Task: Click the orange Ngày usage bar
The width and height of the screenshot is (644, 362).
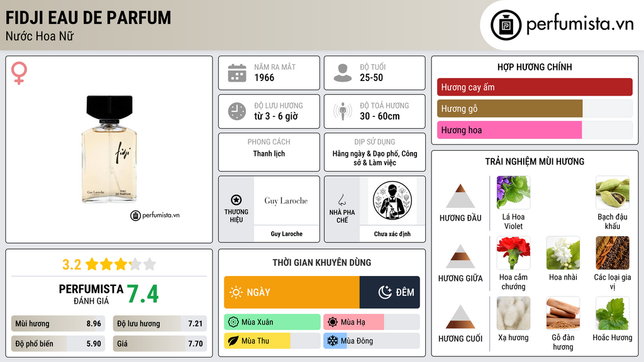Action: [292, 292]
